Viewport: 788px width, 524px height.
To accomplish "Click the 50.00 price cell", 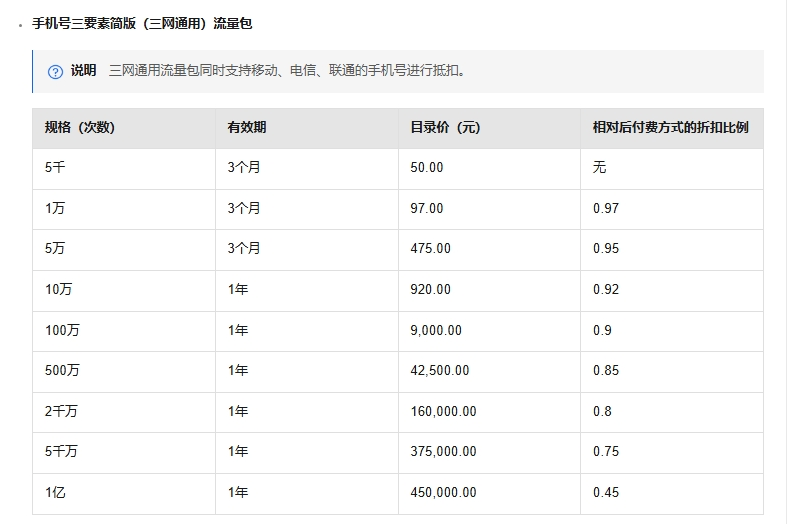I will (x=427, y=168).
